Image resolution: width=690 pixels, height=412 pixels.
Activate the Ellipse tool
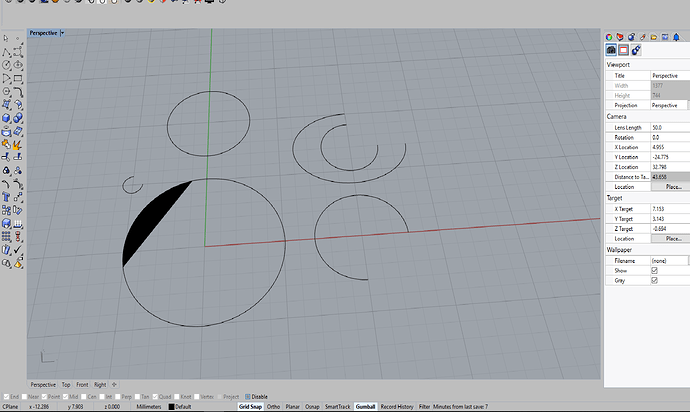(18, 65)
